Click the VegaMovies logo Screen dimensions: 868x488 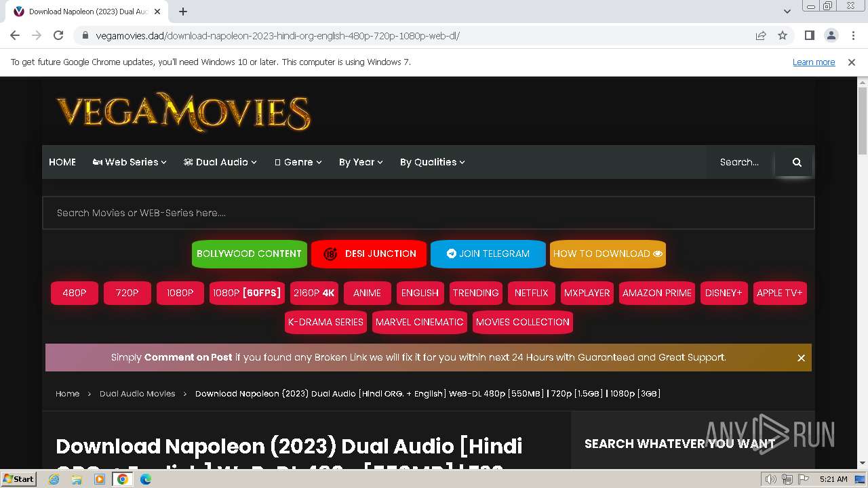183,112
